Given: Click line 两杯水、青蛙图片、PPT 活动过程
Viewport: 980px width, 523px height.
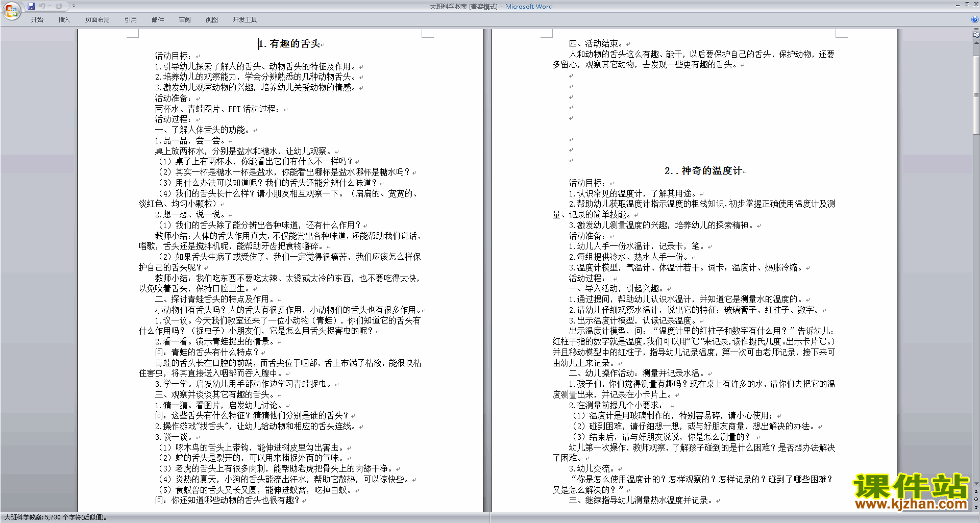Looking at the screenshot, I should tap(217, 109).
